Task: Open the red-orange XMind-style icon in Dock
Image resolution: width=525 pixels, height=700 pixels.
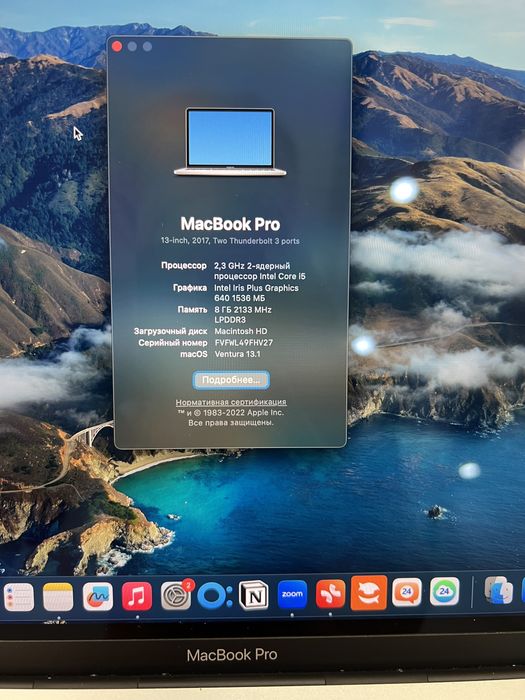Action: pos(330,594)
